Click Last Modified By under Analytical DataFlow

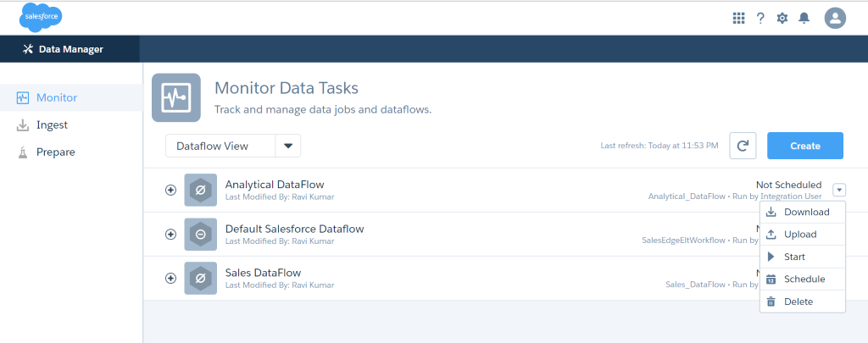click(280, 196)
